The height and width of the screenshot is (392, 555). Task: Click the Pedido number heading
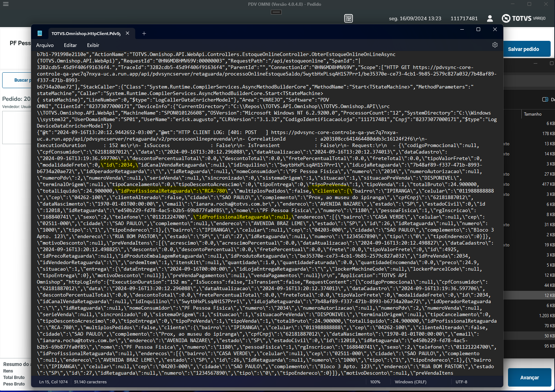tap(16, 99)
